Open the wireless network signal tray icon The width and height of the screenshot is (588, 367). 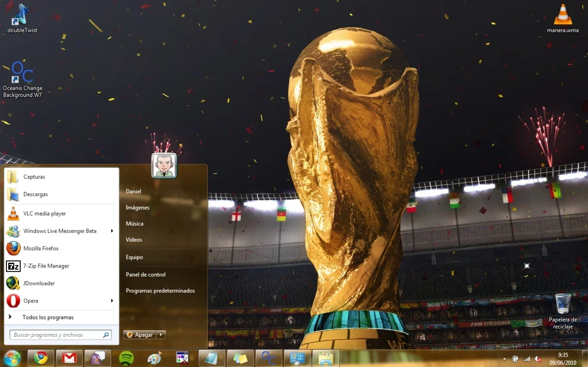(x=526, y=359)
